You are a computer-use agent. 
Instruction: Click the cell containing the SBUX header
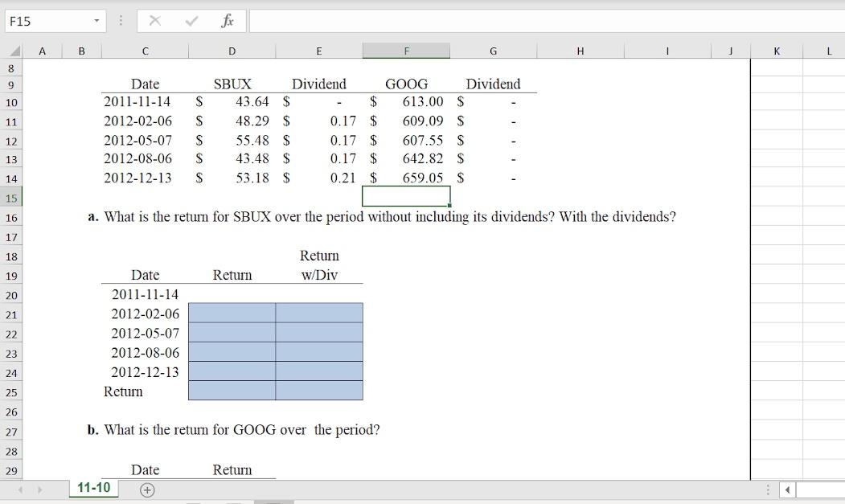(x=232, y=84)
